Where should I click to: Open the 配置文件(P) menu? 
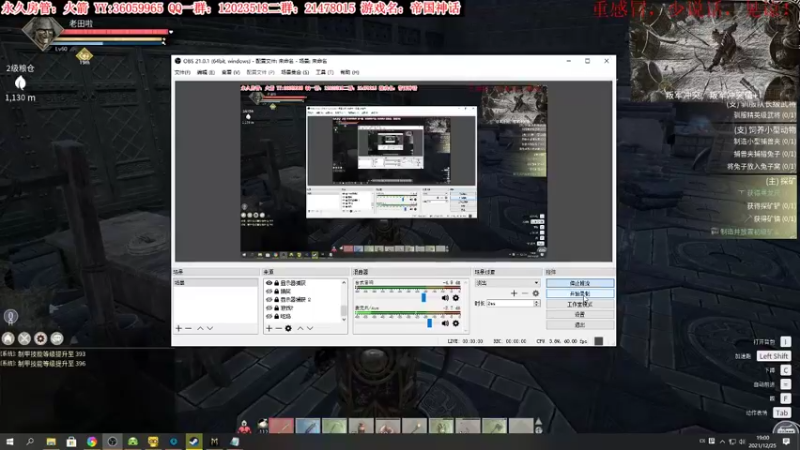tap(260, 72)
